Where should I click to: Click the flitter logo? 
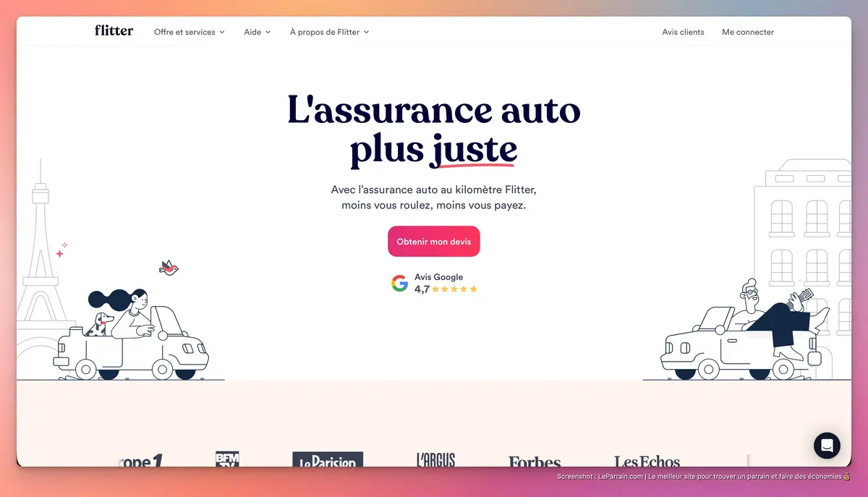pos(114,31)
